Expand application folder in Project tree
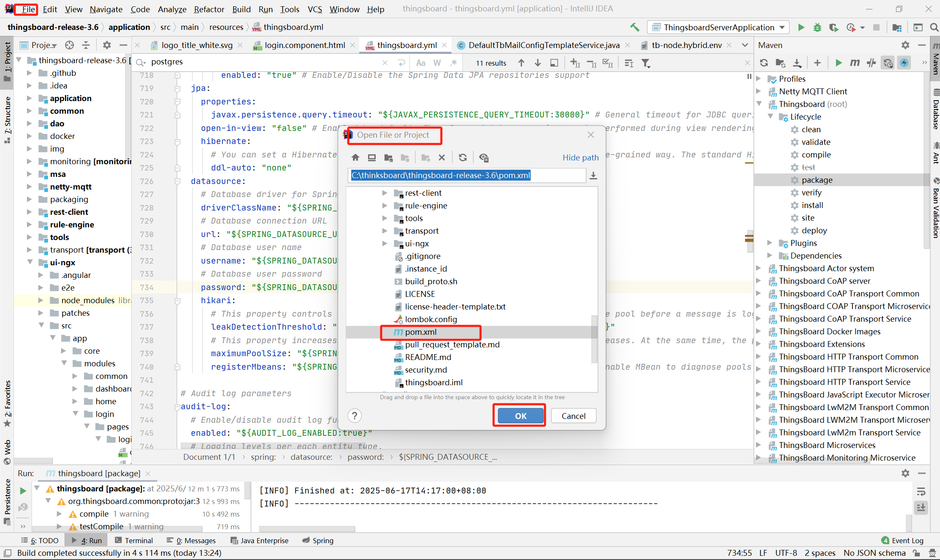The image size is (940, 560). (29, 98)
